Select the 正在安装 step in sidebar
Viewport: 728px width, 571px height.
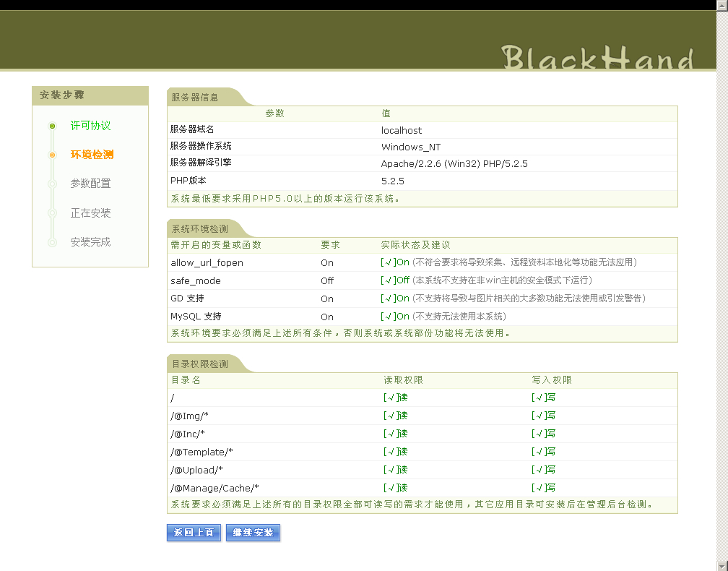tap(90, 212)
